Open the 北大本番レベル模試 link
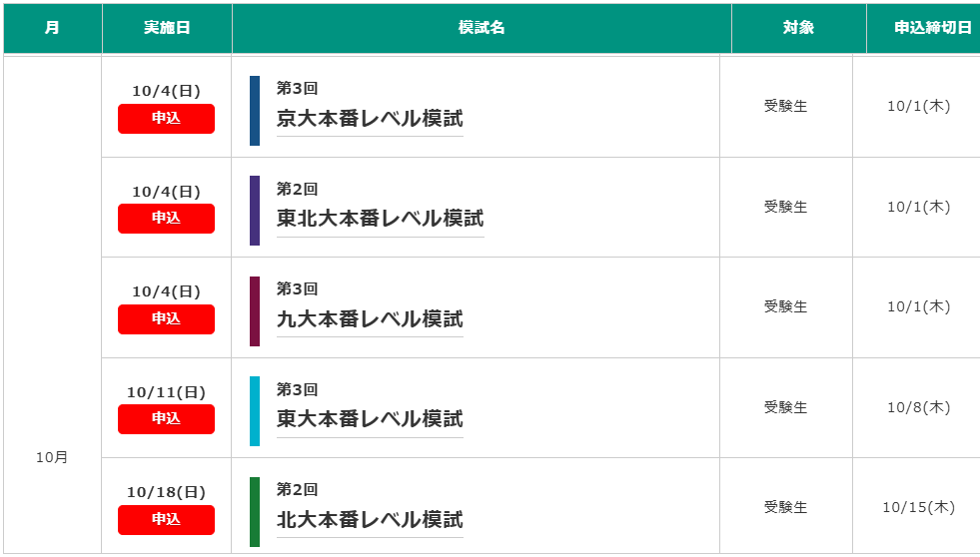The image size is (980, 557). 370,519
